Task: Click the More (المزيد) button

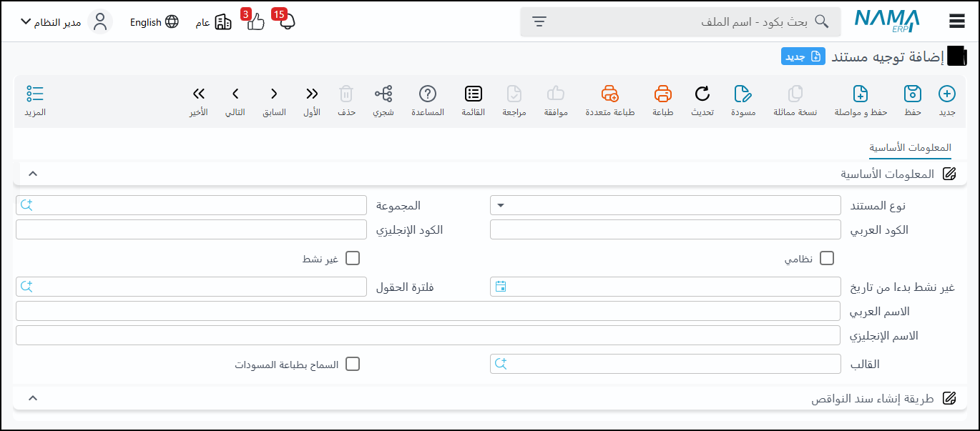Action: pyautogui.click(x=35, y=100)
